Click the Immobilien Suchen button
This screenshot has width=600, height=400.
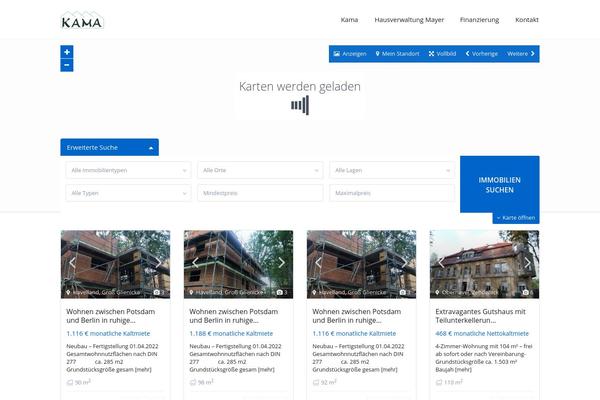pos(500,184)
